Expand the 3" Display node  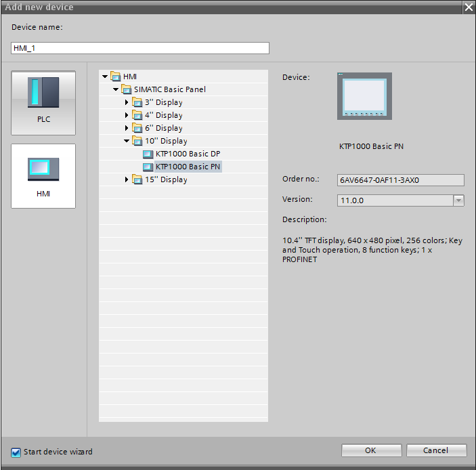(x=127, y=102)
